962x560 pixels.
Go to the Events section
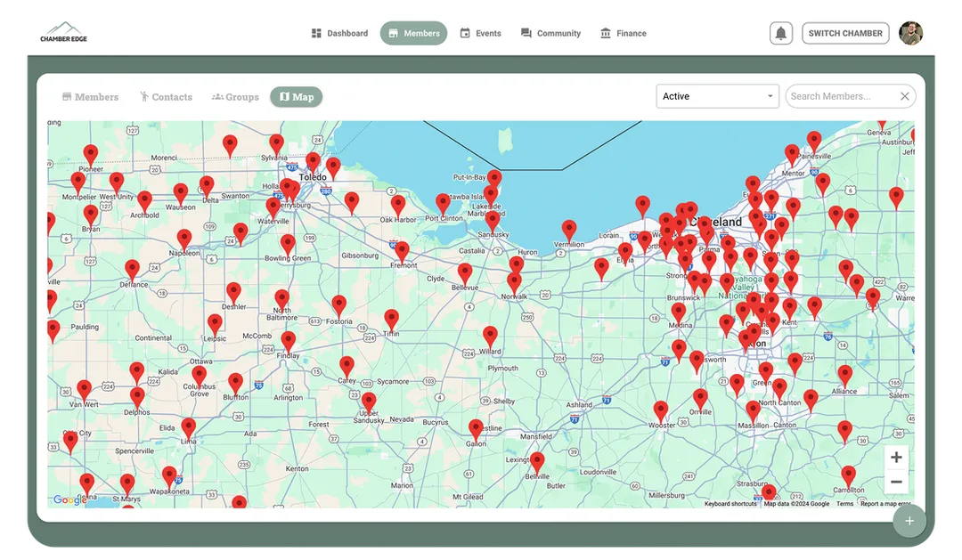coord(480,33)
